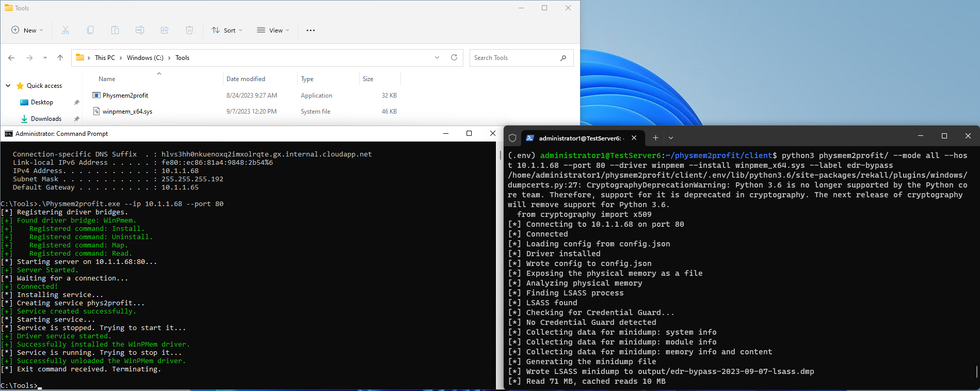Click the Physmem2profit application file icon
This screenshot has height=391, width=980.
(x=97, y=95)
